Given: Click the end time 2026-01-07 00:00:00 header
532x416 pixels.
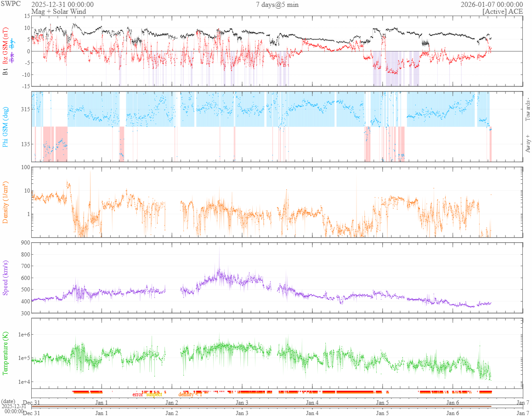Looking at the screenshot, I should [492, 5].
